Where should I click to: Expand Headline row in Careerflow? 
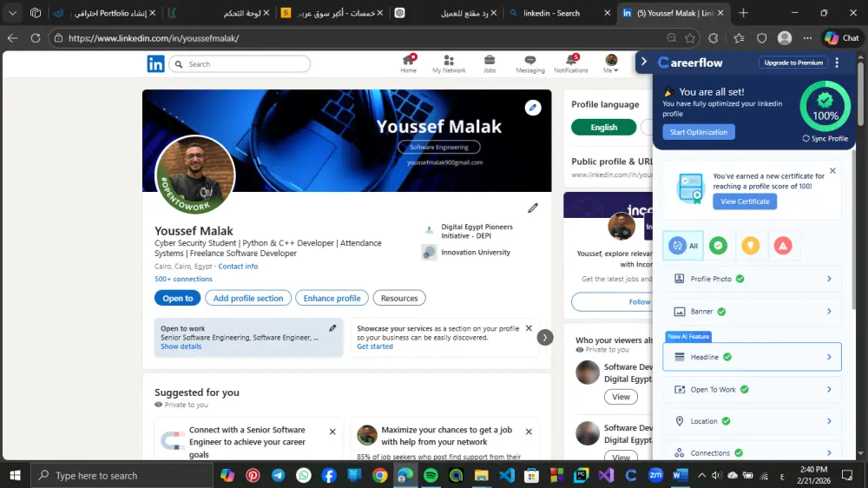click(752, 357)
